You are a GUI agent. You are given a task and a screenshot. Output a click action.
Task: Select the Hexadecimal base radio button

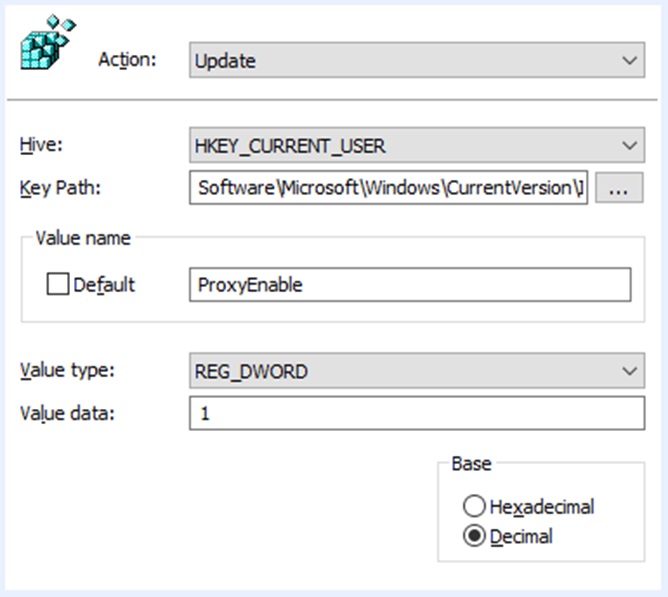[474, 507]
